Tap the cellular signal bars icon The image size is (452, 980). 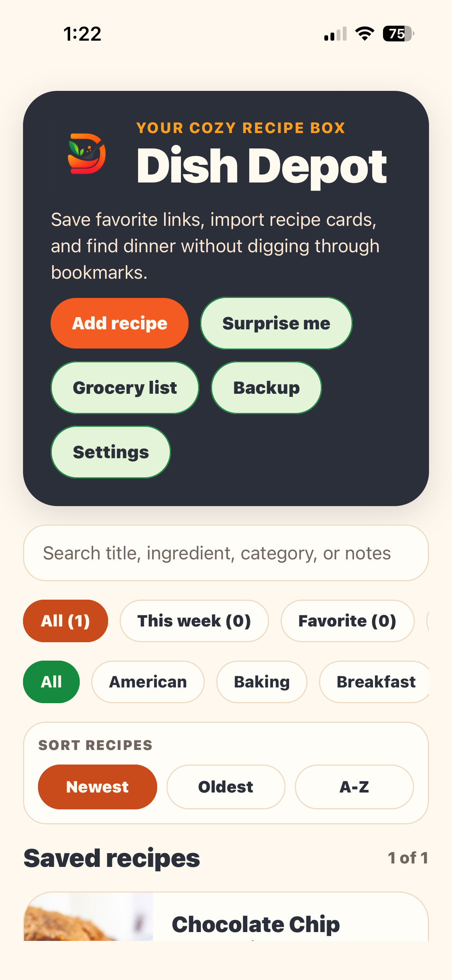point(335,34)
